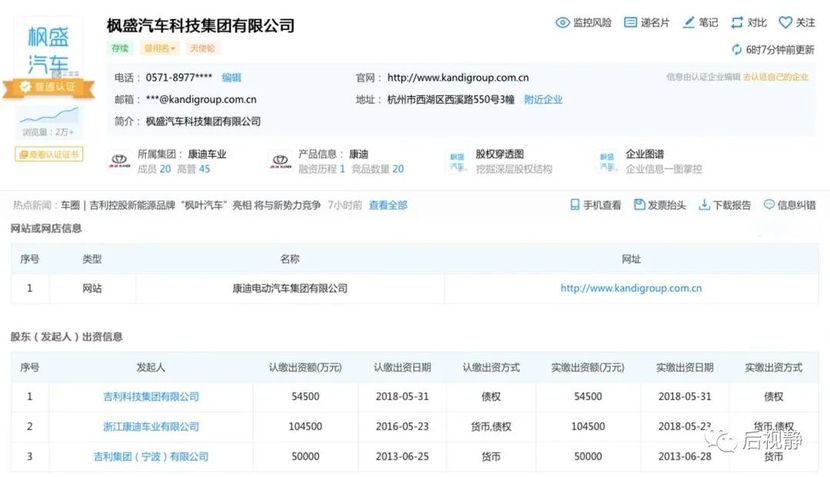This screenshot has width=830, height=477.
Task: Click the 认缴出资额(万元) column header
Action: [x=305, y=367]
